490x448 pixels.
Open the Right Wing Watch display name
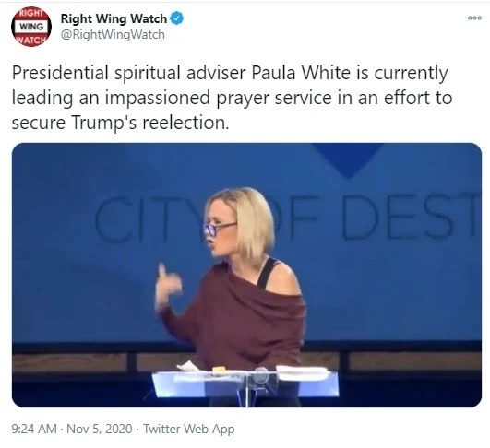(114, 18)
